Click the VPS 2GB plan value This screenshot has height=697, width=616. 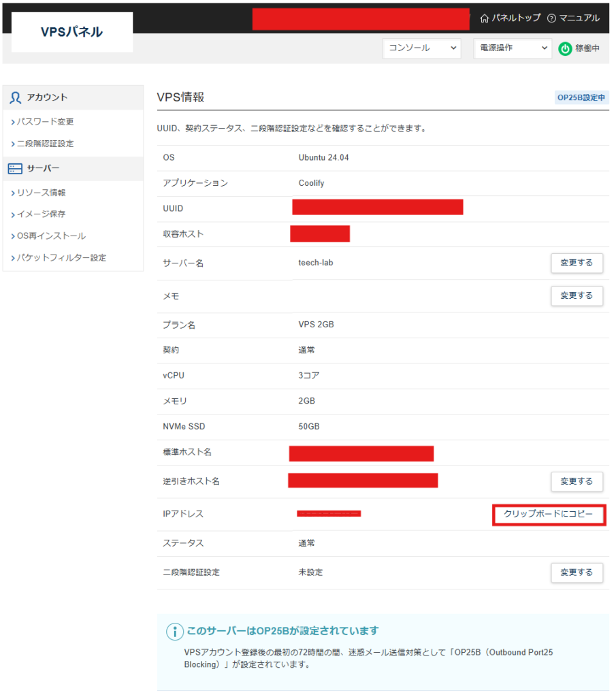[x=316, y=325]
